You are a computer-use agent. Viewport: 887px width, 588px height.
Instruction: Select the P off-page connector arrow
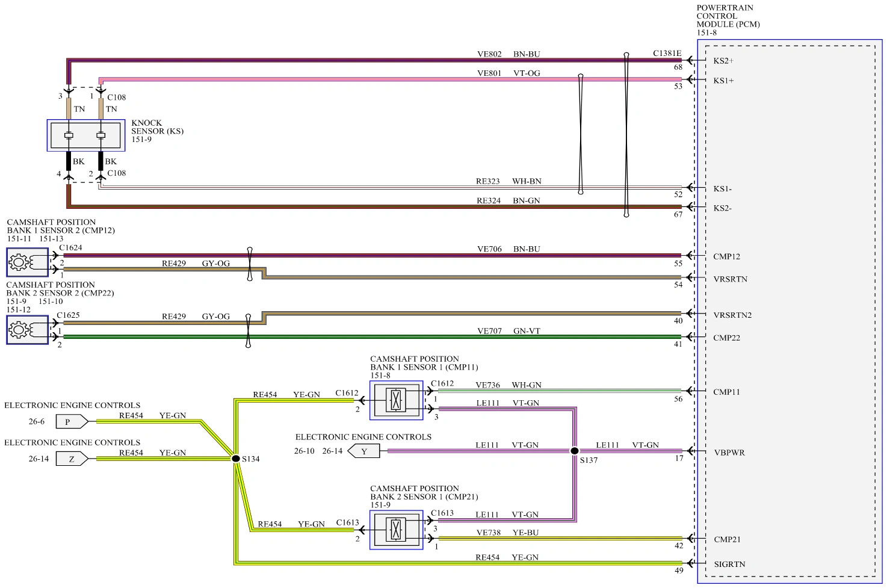[72, 421]
